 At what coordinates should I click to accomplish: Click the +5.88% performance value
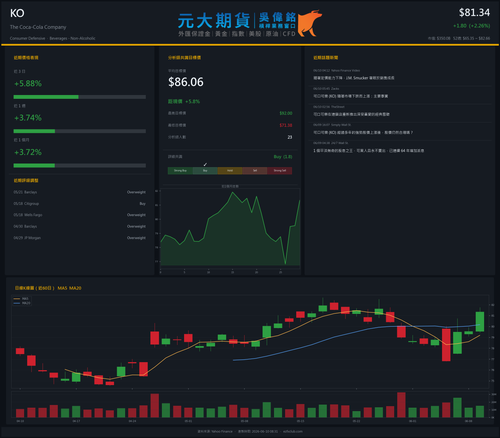(x=28, y=83)
